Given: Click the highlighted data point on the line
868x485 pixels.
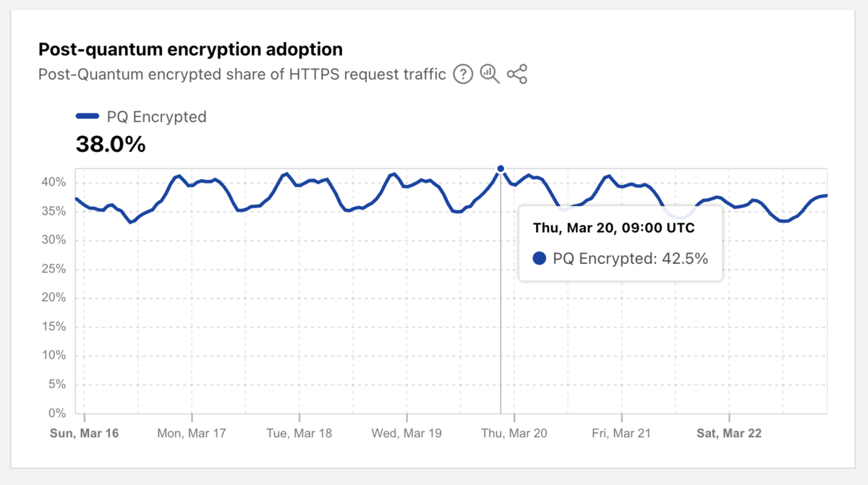Looking at the screenshot, I should (501, 168).
